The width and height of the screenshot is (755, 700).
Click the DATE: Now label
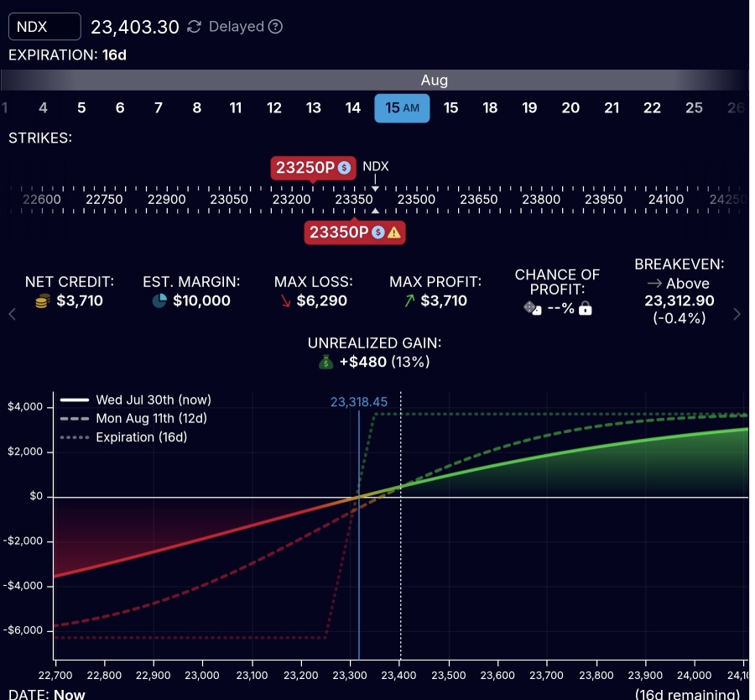tap(47, 694)
